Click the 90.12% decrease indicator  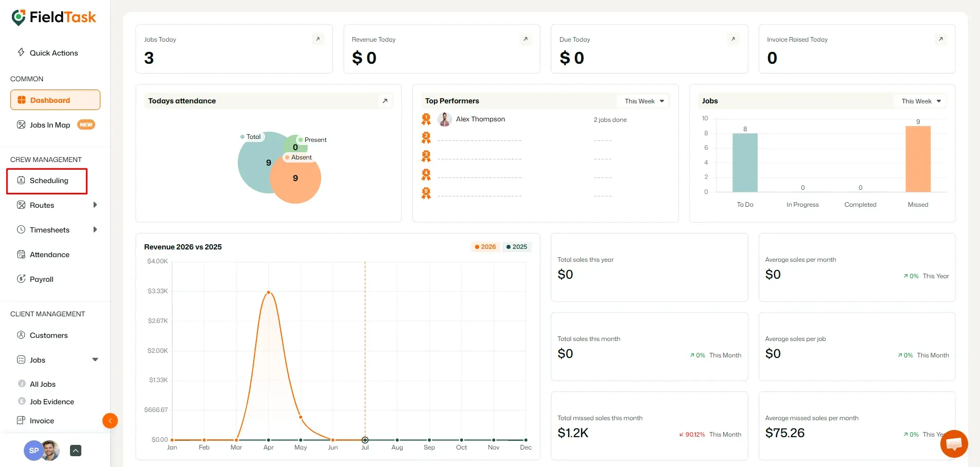point(692,435)
